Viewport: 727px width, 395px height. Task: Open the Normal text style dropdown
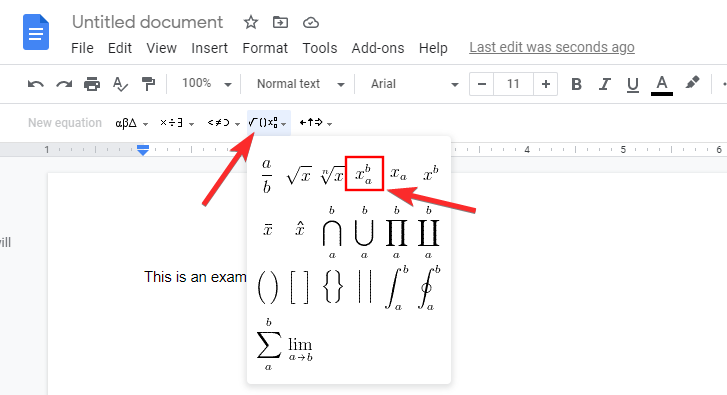(300, 84)
